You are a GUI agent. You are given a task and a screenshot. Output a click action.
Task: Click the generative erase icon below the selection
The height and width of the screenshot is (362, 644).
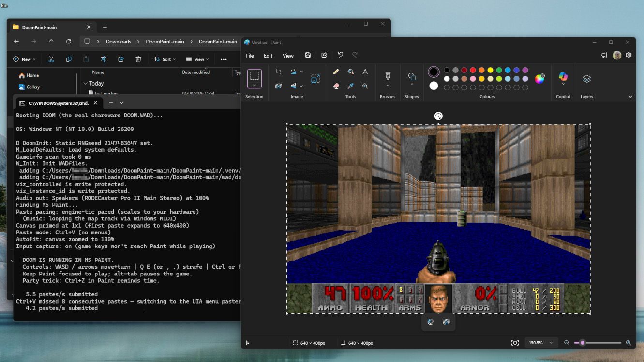pyautogui.click(x=431, y=322)
